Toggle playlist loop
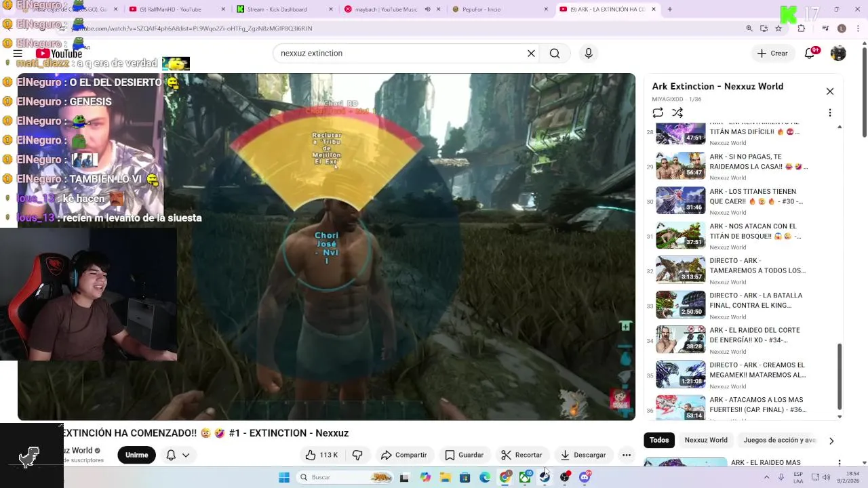 [658, 113]
